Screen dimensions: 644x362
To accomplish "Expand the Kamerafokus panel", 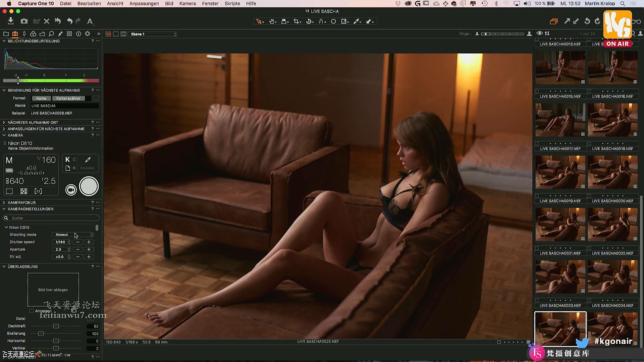I will click(4, 202).
